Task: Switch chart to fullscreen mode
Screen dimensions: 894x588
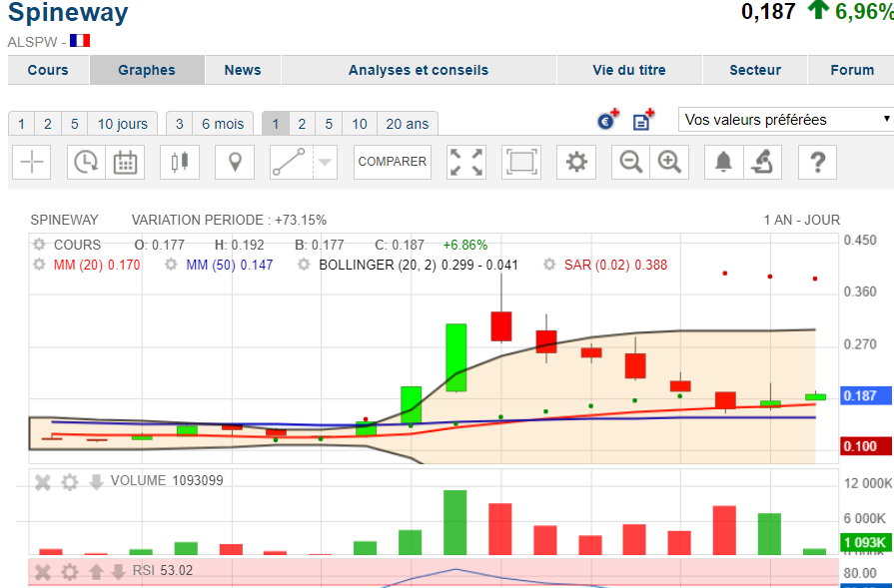Action: [466, 163]
